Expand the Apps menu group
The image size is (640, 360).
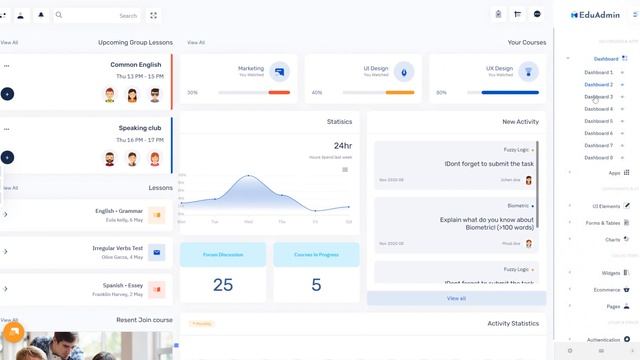[570, 173]
